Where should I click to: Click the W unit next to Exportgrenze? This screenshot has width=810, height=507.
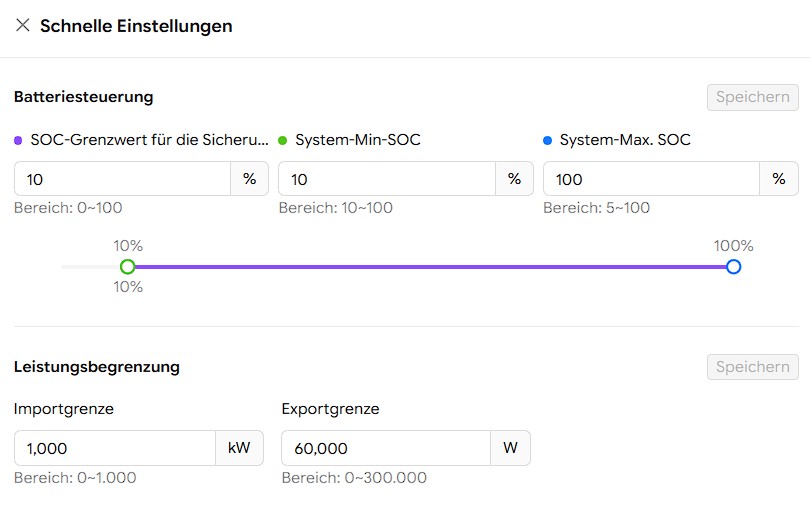pyautogui.click(x=510, y=448)
